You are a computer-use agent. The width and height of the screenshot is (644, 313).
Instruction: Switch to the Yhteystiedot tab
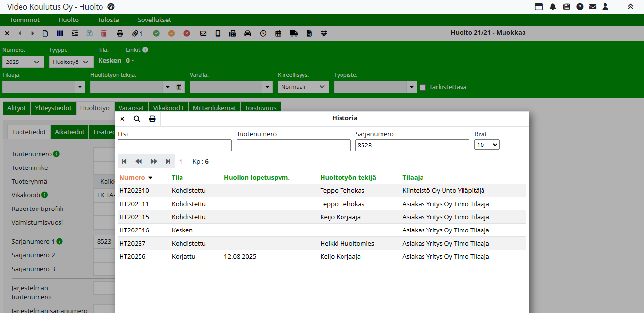click(53, 108)
